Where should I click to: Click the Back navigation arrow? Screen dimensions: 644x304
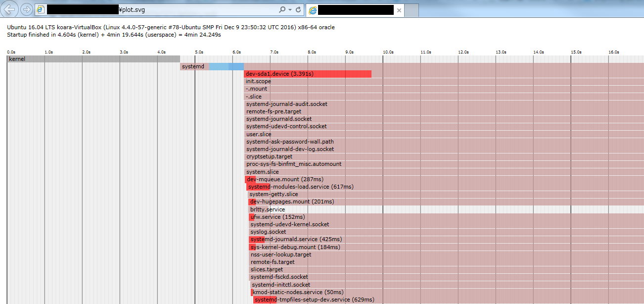[10, 9]
